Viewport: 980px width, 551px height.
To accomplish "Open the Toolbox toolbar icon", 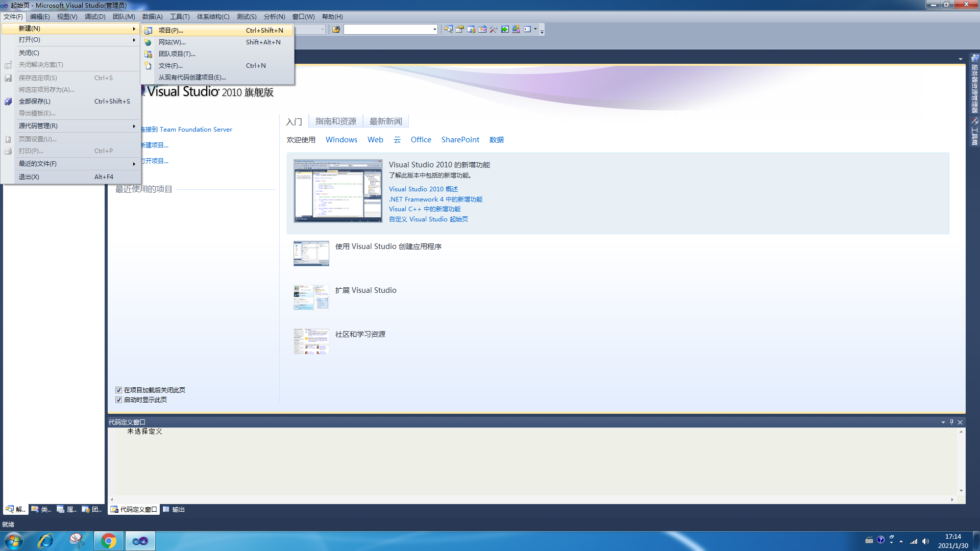I will [x=493, y=30].
